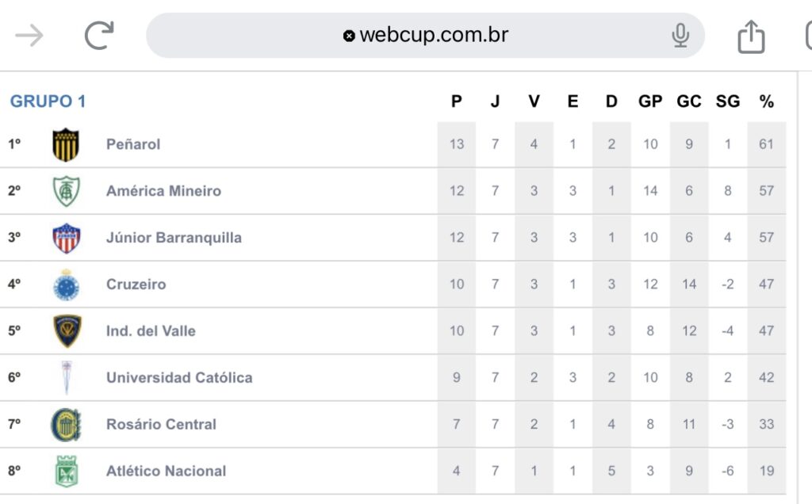Click the % percentage column header
Image resolution: width=812 pixels, height=504 pixels.
(767, 101)
